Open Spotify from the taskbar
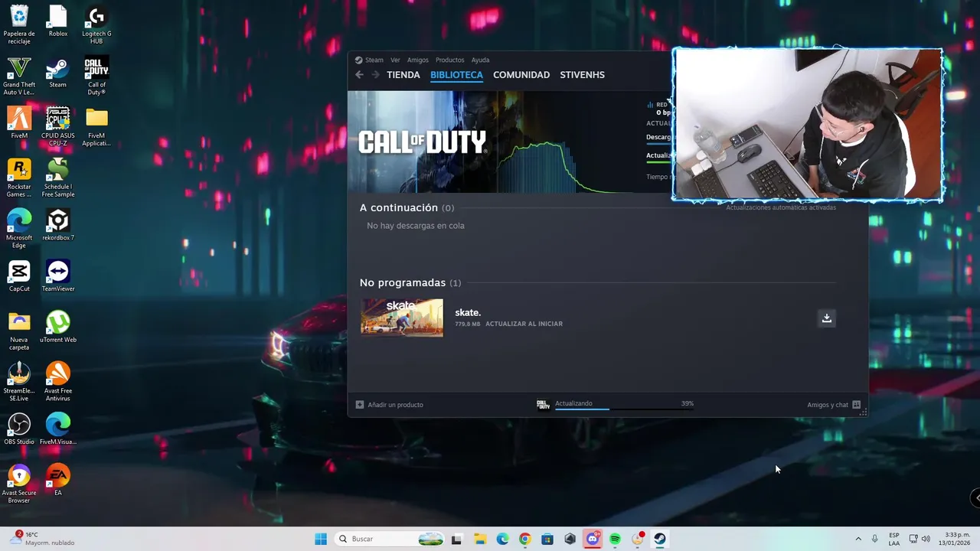The width and height of the screenshot is (980, 551). point(615,539)
